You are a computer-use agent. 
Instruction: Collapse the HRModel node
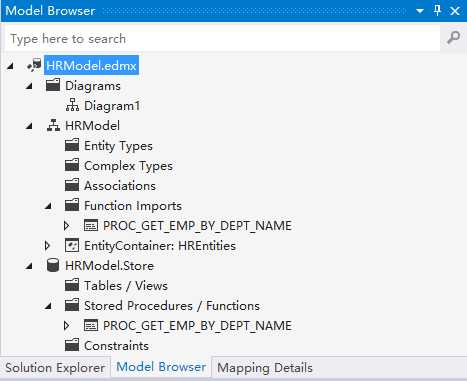[29, 126]
